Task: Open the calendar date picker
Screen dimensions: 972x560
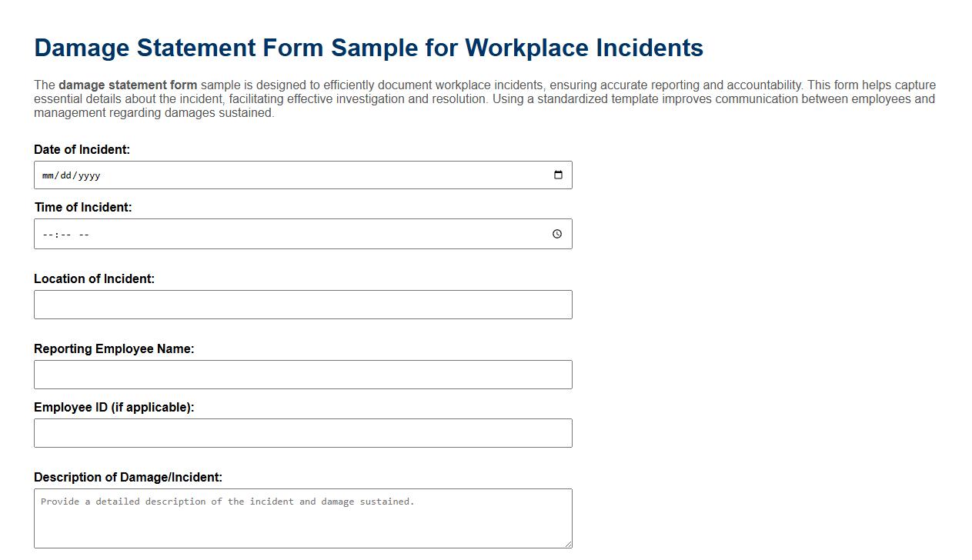Action: pyautogui.click(x=557, y=175)
